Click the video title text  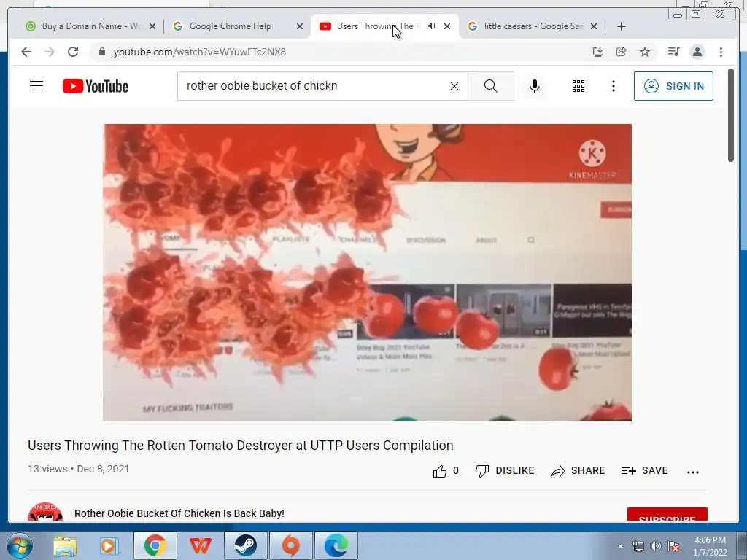(241, 446)
